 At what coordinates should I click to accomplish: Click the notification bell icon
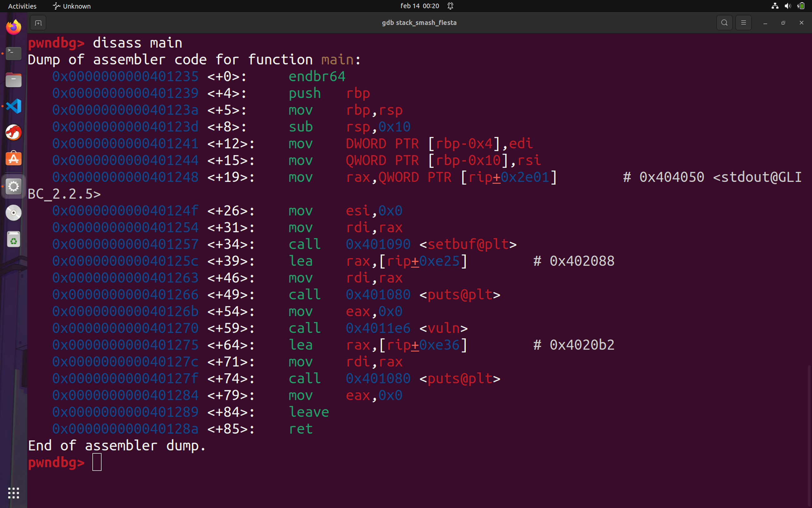coord(450,6)
